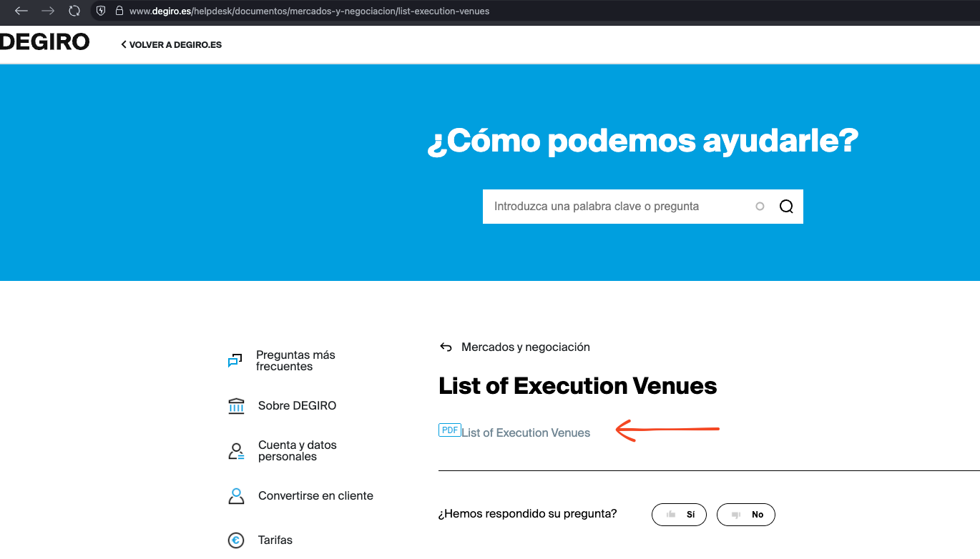
Task: Click the magnifier search icon
Action: (786, 207)
